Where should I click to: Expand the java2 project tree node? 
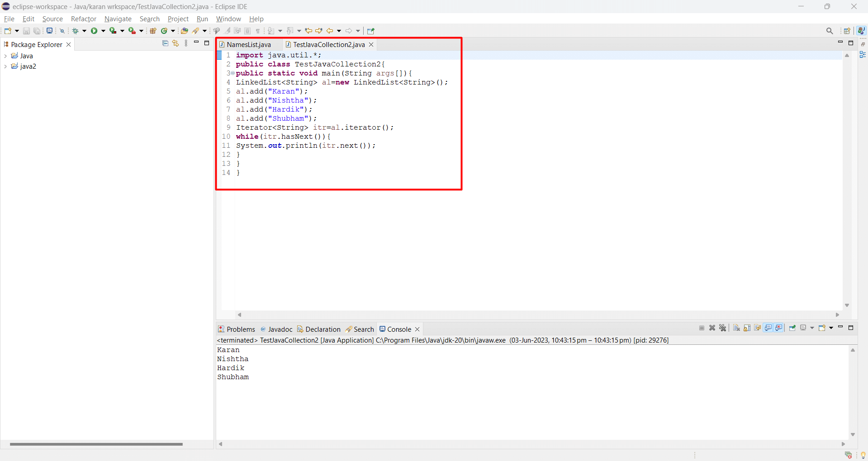pyautogui.click(x=5, y=66)
